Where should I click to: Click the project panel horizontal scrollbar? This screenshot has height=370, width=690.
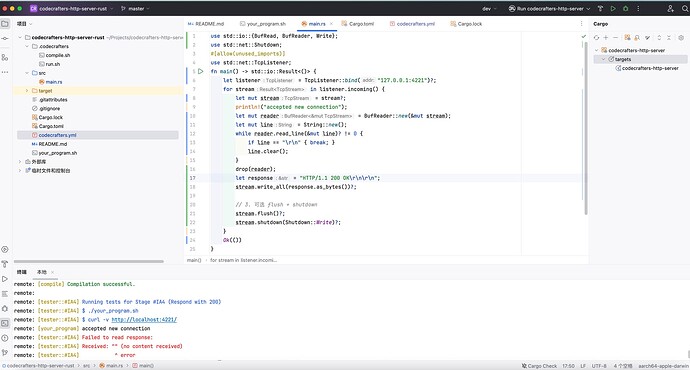[89, 261]
